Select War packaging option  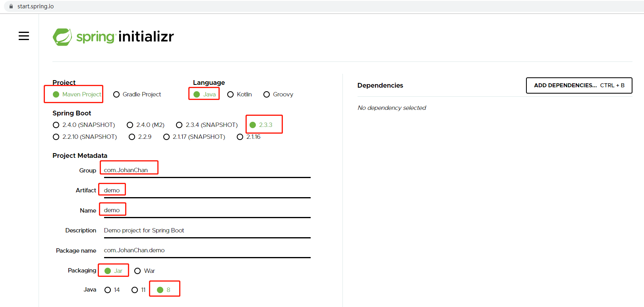(145, 271)
